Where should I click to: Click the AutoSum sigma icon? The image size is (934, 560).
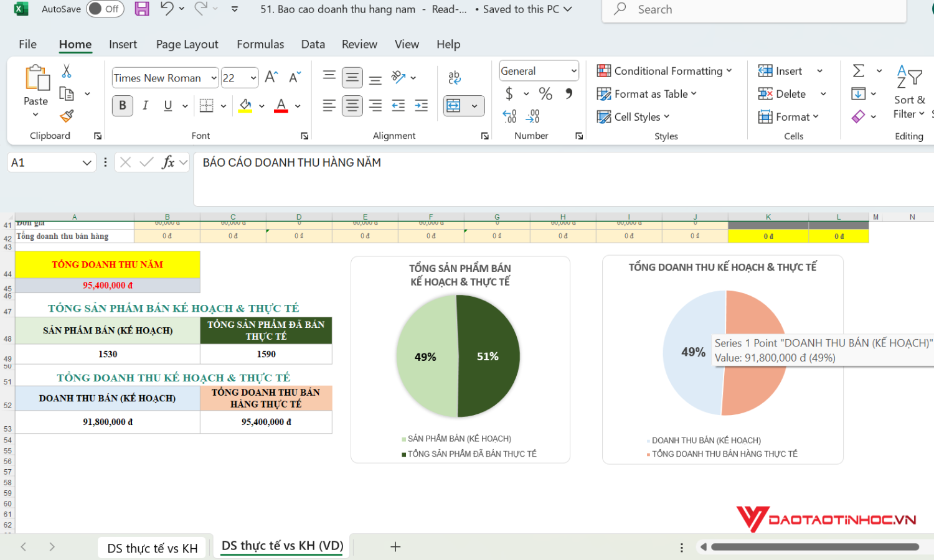(x=859, y=71)
